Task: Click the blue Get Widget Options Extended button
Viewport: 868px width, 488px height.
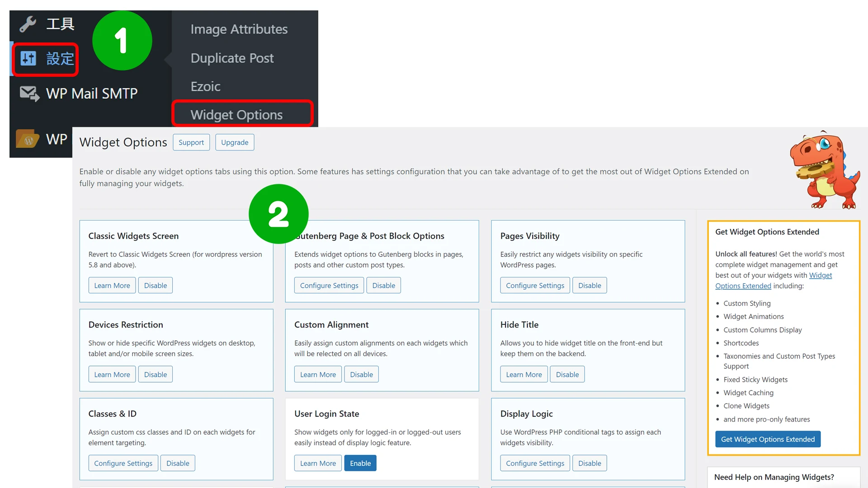Action: (x=768, y=439)
